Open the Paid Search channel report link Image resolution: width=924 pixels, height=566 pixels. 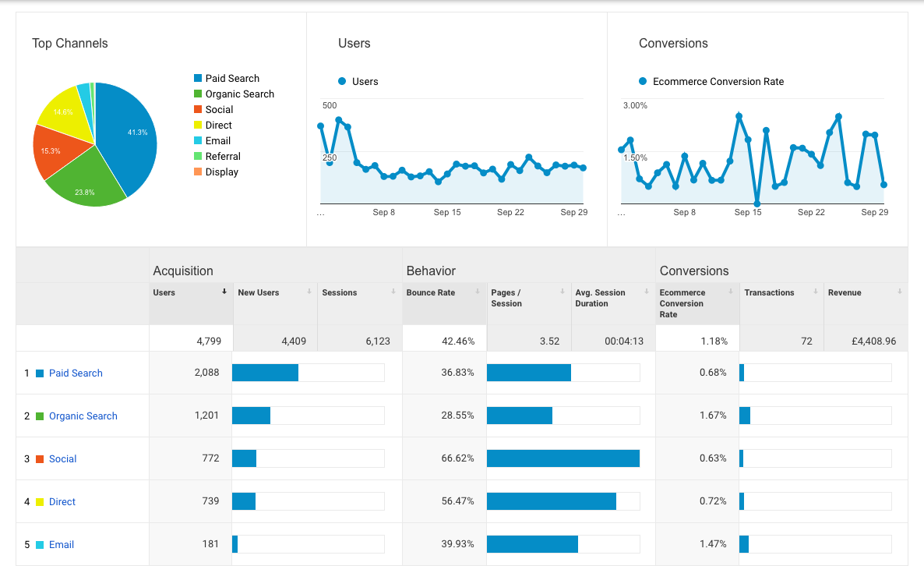(75, 373)
